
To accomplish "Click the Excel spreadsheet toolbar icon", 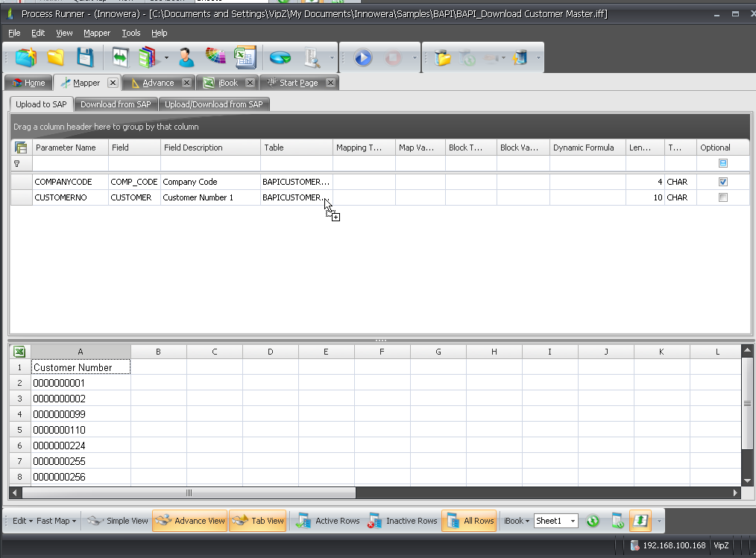I will tap(245, 57).
